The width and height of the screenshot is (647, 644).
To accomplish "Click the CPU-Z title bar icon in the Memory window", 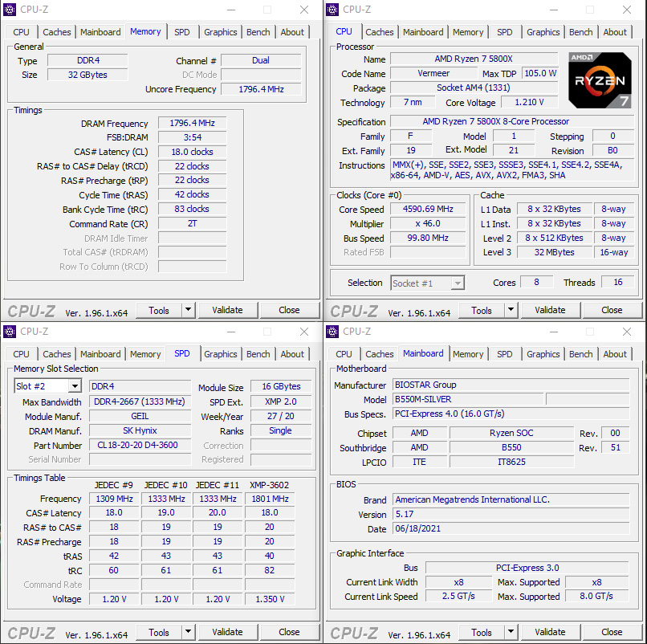I will (10, 10).
